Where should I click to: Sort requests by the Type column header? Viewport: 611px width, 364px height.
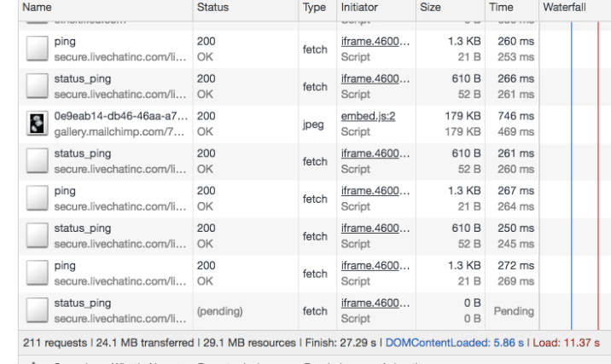coord(292,7)
